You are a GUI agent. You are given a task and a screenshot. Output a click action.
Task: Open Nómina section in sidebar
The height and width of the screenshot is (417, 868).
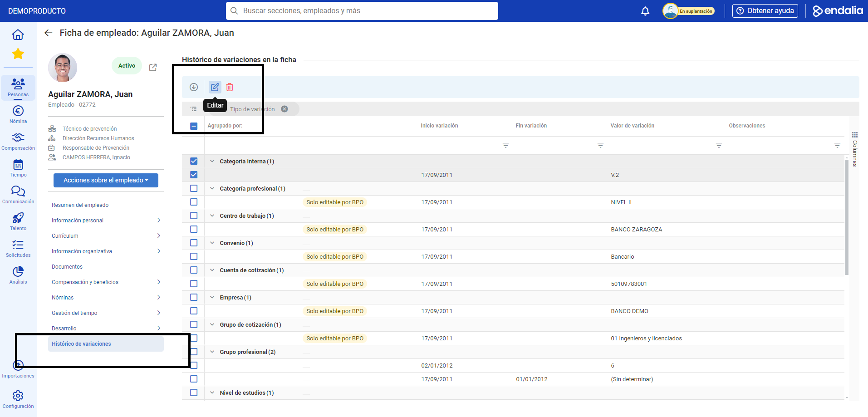[x=18, y=114]
